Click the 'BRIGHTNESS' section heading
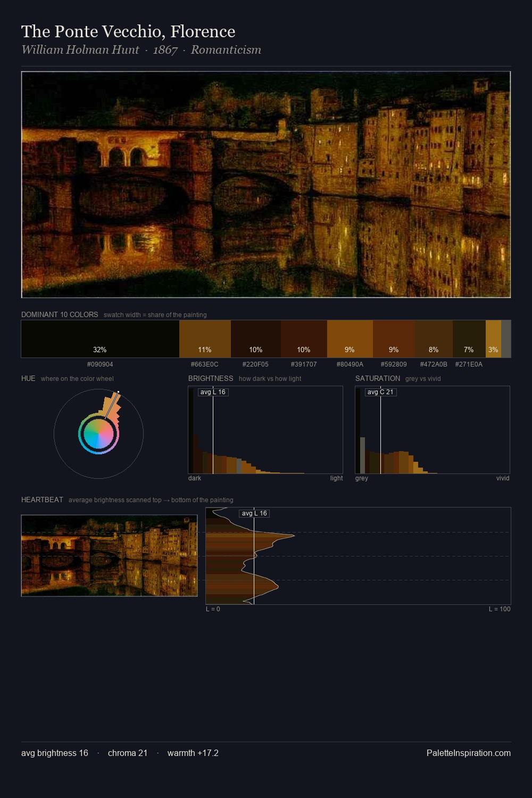Image resolution: width=532 pixels, height=798 pixels. pos(211,378)
